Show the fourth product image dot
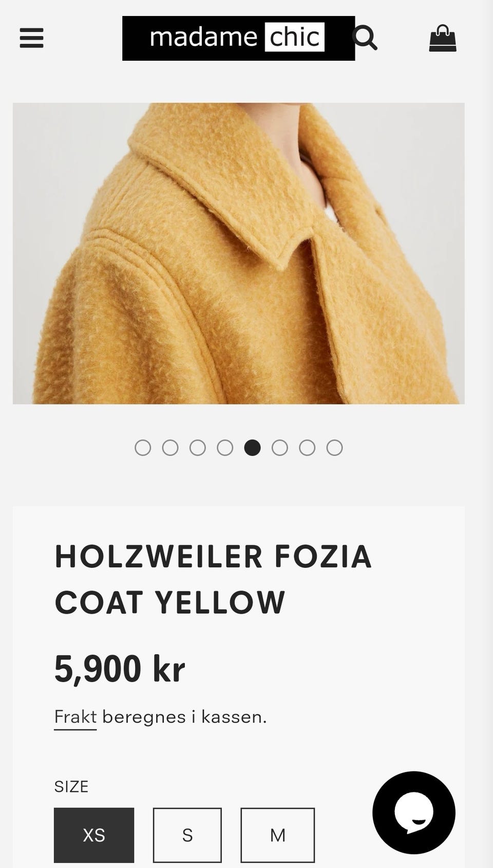This screenshot has width=493, height=868. (225, 448)
